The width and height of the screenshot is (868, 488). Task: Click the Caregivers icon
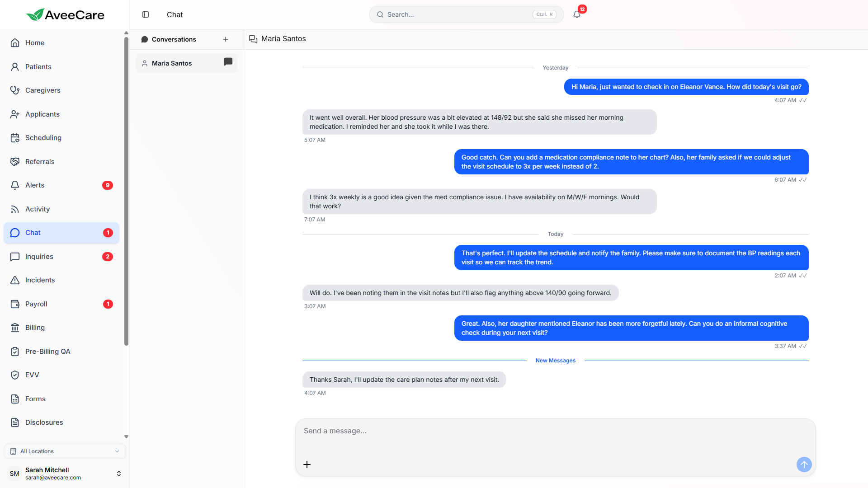(x=15, y=90)
